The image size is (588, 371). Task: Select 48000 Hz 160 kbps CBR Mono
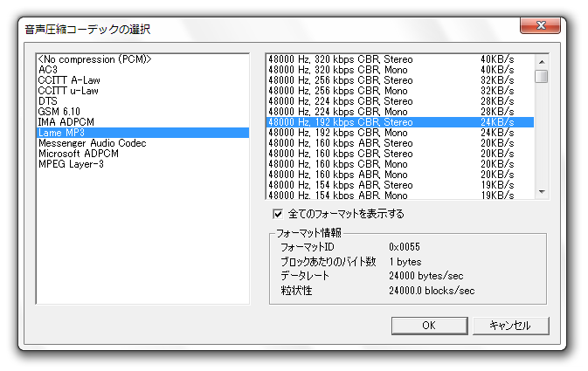click(400, 164)
